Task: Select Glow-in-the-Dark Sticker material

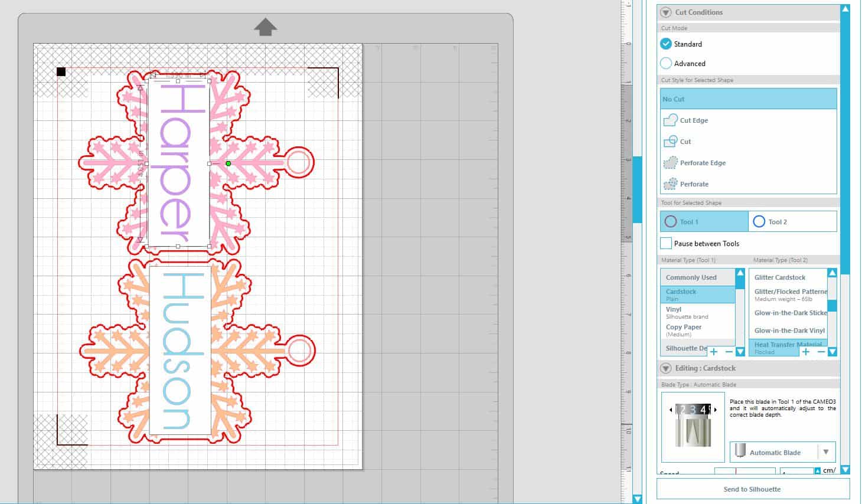Action: point(788,313)
